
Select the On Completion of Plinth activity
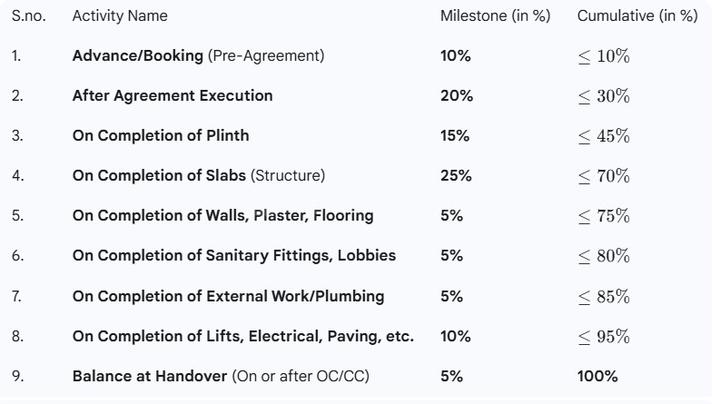(160, 136)
